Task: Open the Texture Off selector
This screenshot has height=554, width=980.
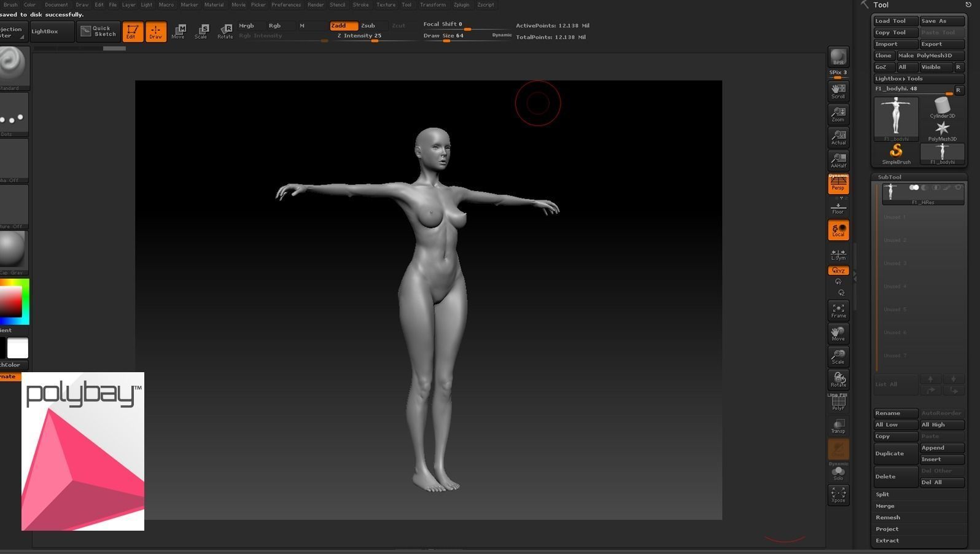Action: point(13,207)
